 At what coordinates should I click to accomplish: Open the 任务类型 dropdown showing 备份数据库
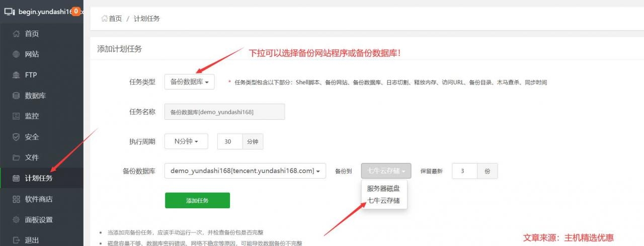(190, 82)
